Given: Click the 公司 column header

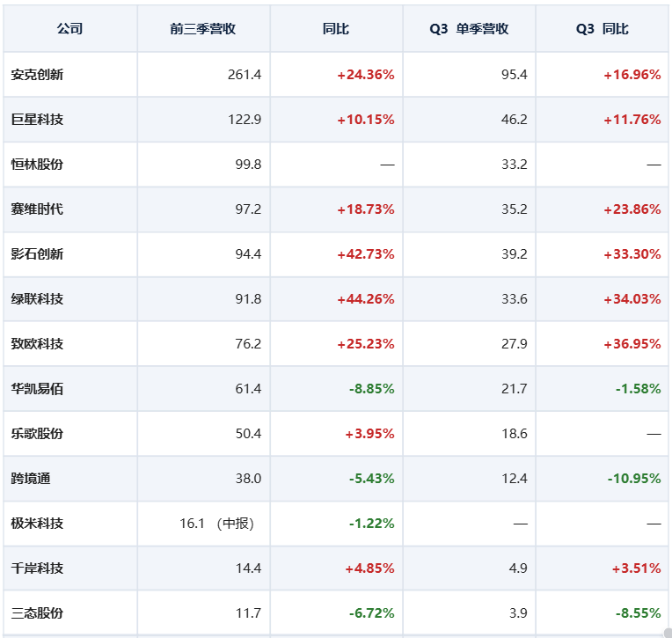Looking at the screenshot, I should [x=69, y=29].
